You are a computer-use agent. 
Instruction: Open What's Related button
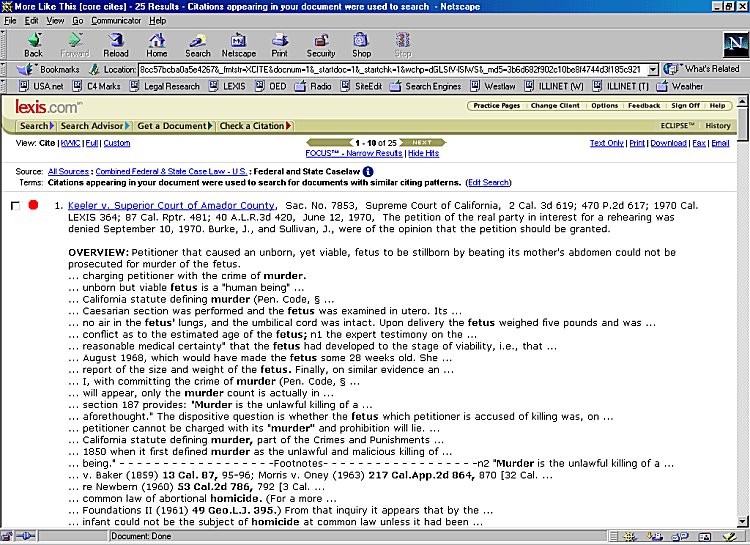point(702,69)
